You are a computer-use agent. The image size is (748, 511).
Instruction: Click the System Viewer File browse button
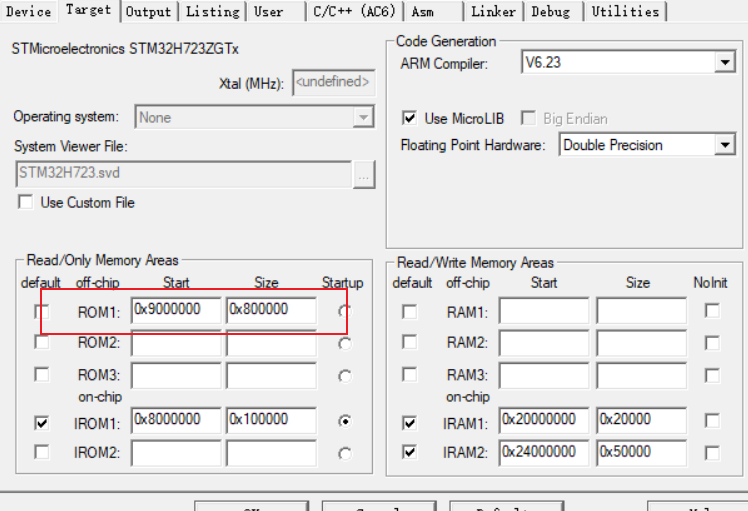364,175
